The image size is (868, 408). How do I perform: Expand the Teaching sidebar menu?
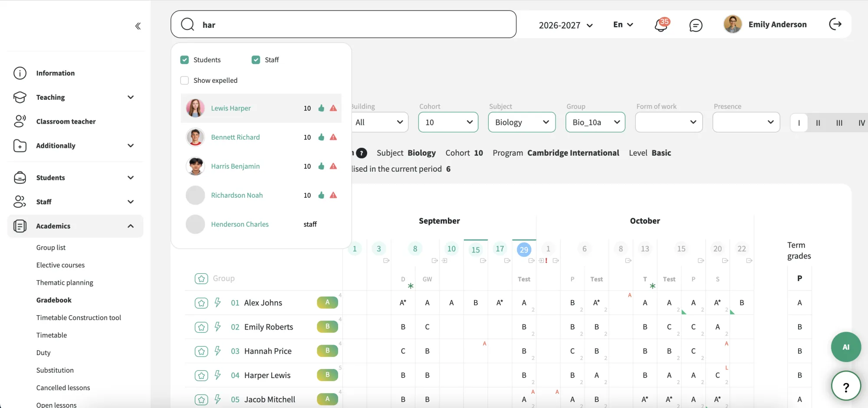pos(75,97)
